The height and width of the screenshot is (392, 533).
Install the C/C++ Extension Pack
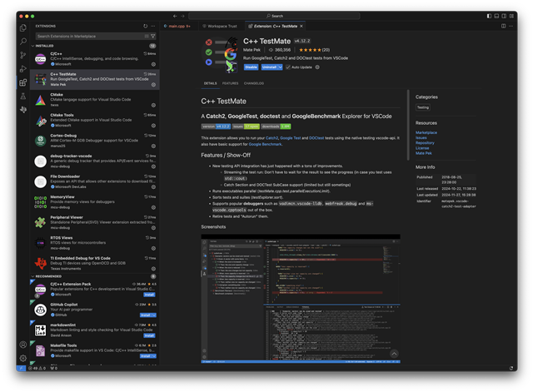tap(149, 295)
